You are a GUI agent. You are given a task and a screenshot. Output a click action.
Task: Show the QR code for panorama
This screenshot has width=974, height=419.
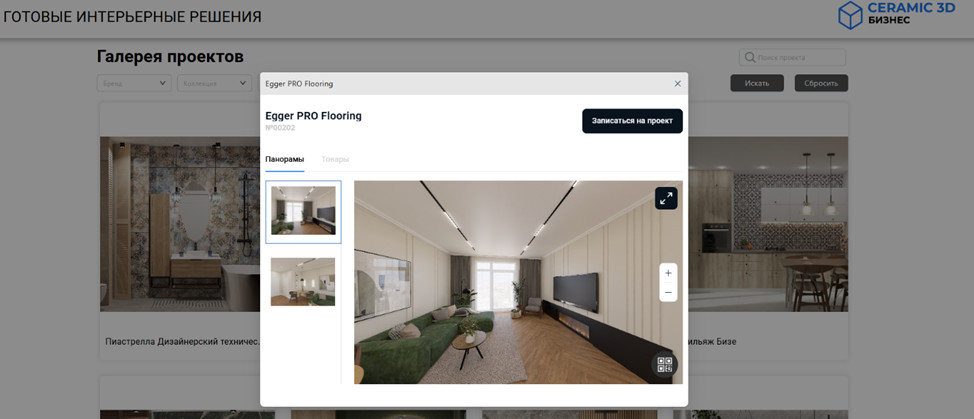pyautogui.click(x=665, y=364)
